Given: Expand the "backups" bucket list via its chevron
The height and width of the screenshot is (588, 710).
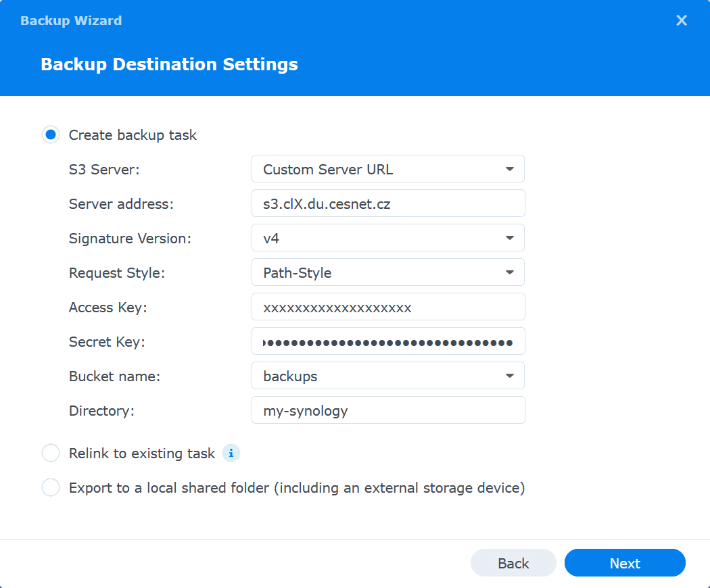Looking at the screenshot, I should click(510, 375).
